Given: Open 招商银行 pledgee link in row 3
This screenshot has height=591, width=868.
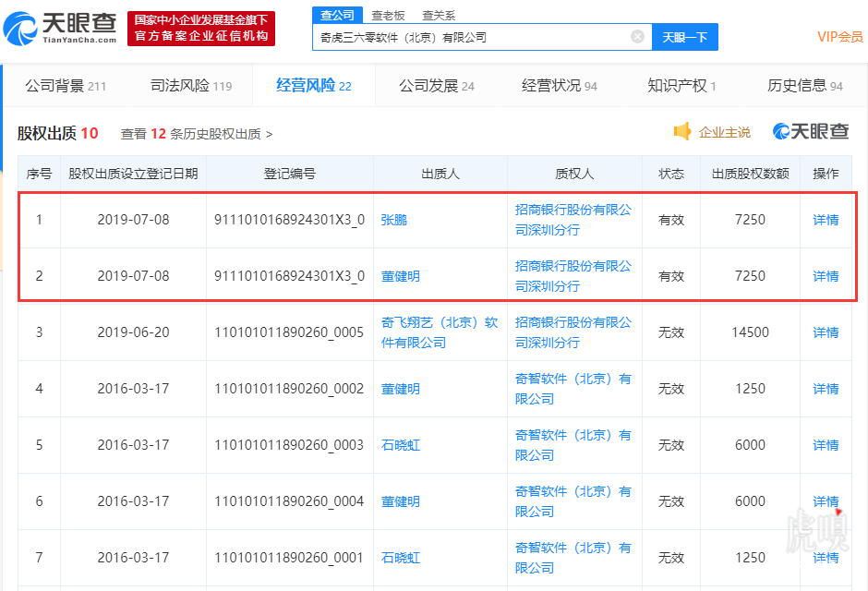Looking at the screenshot, I should point(573,332).
